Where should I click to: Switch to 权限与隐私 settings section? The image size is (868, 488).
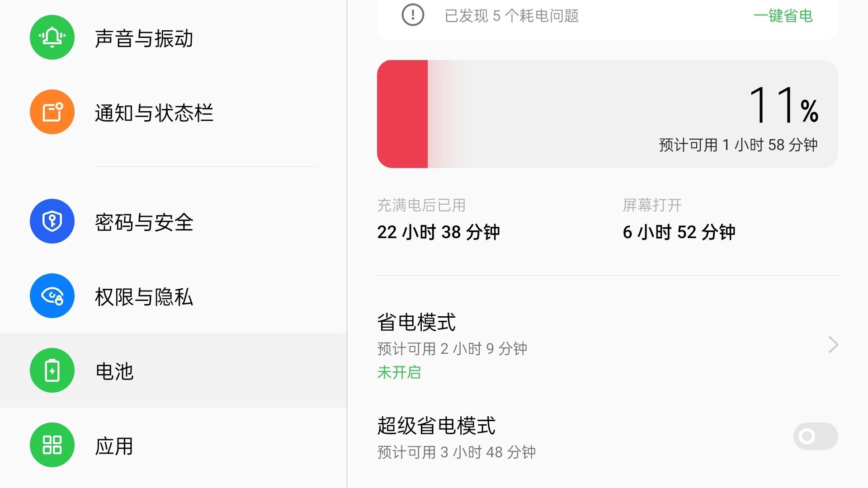pyautogui.click(x=144, y=296)
